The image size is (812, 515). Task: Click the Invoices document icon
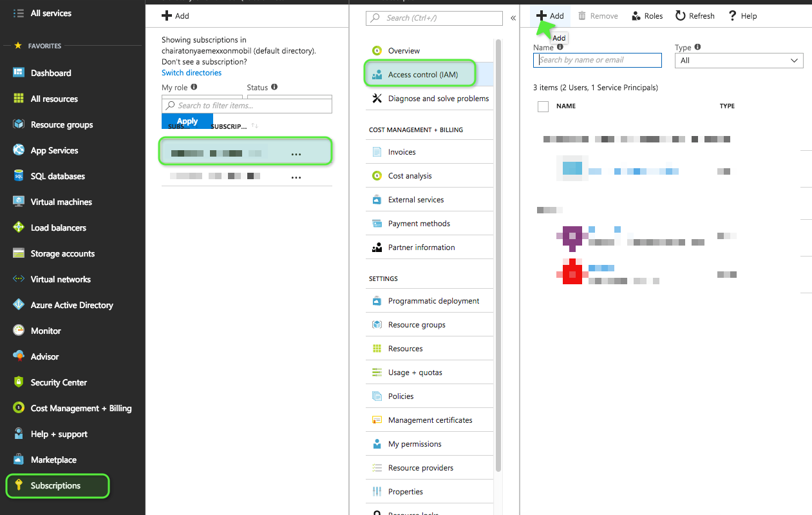377,152
